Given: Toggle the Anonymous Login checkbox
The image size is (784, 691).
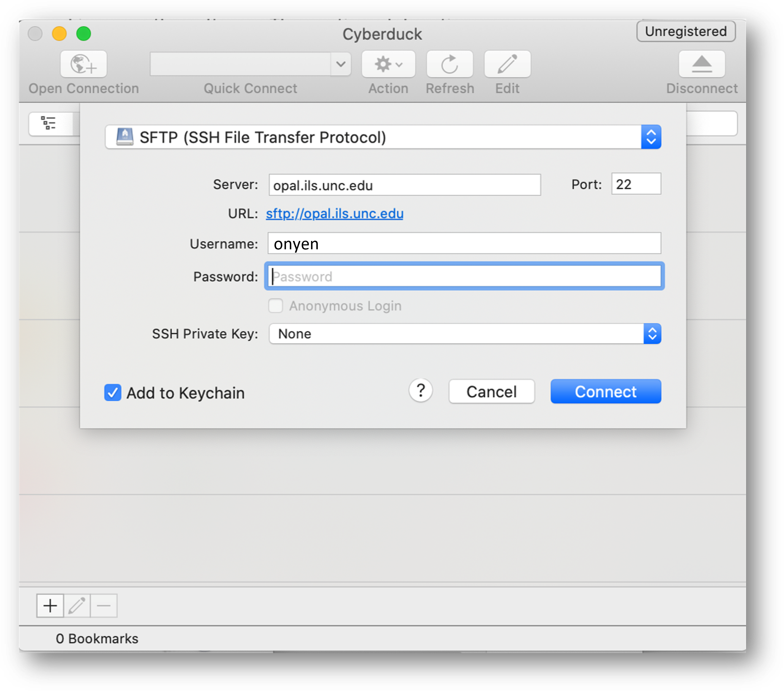Looking at the screenshot, I should tap(275, 306).
